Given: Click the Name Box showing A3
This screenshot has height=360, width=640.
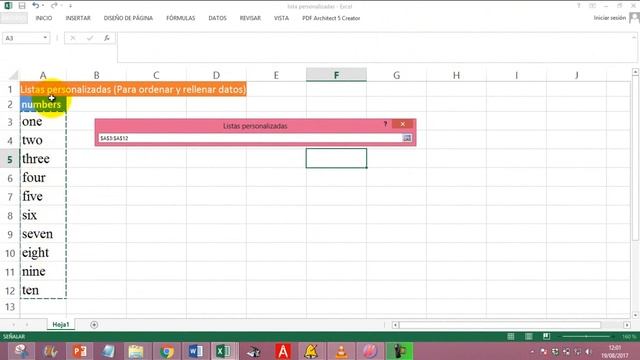Looking at the screenshot, I should [22, 38].
